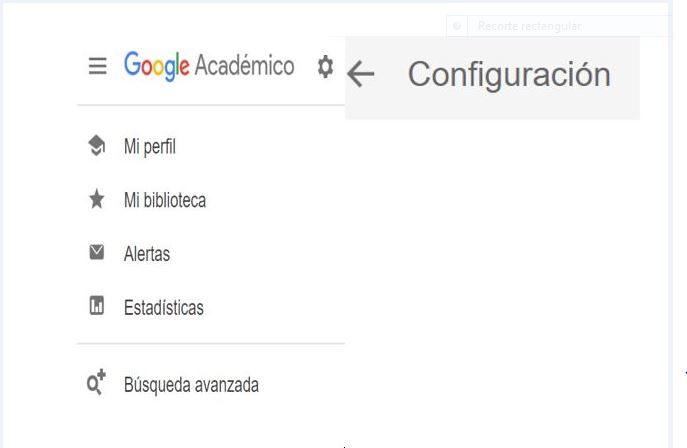This screenshot has height=448, width=687.
Task: Select Mi biblioteca from the sidebar
Action: (x=165, y=200)
